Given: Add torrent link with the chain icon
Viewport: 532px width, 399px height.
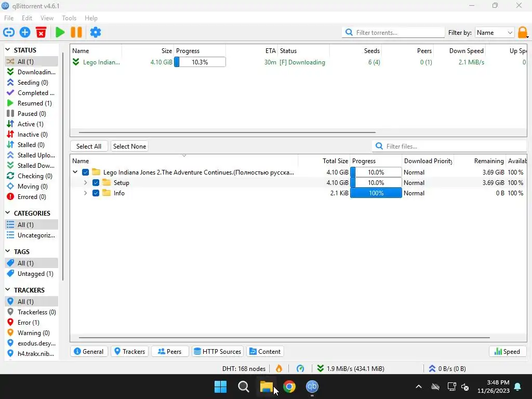Looking at the screenshot, I should 9,32.
